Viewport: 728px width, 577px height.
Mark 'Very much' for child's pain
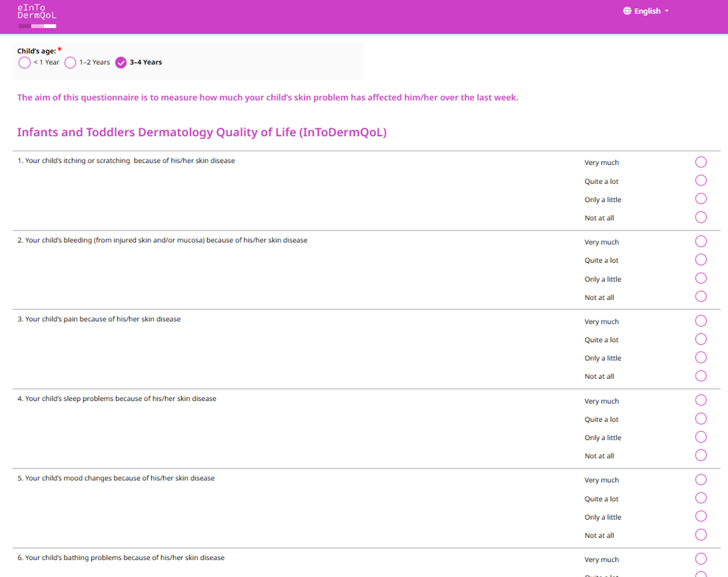[701, 321]
